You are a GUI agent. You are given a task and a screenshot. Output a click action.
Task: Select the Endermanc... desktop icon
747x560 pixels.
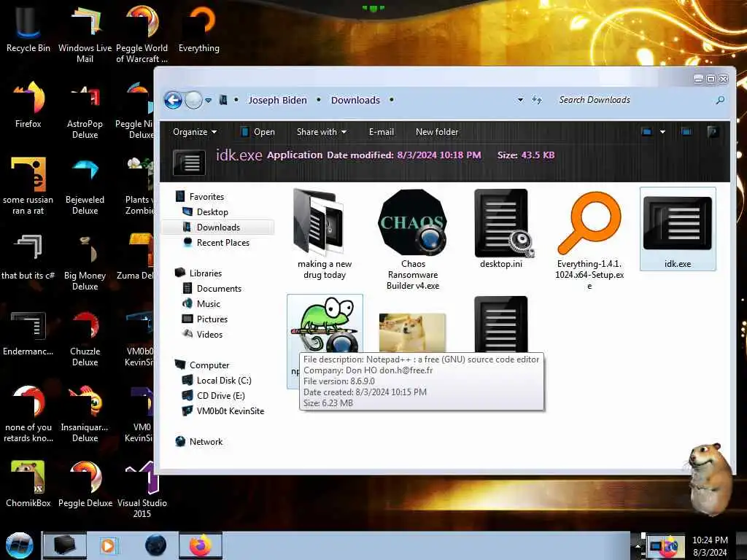[x=28, y=332]
